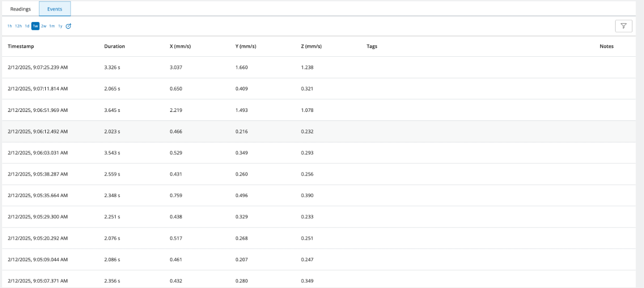Viewport: 644px width, 288px height.
Task: Set time range to 1m
Action: [52, 26]
